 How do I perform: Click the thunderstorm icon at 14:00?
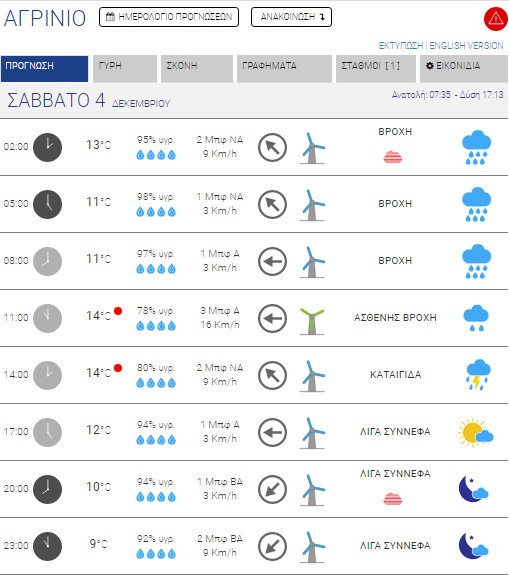tap(477, 375)
